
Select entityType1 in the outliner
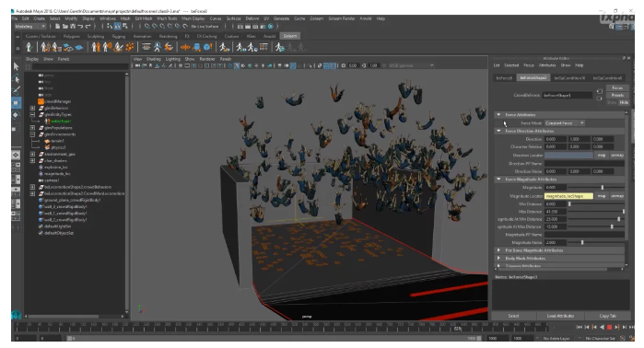pos(61,121)
